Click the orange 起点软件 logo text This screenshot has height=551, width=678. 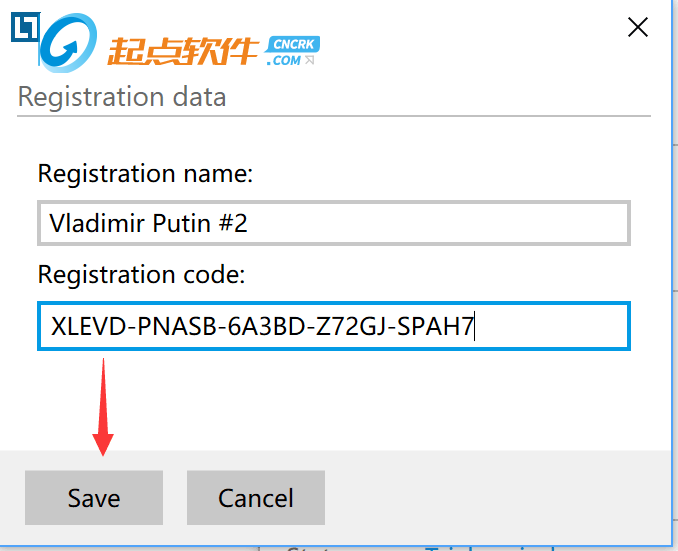[183, 49]
